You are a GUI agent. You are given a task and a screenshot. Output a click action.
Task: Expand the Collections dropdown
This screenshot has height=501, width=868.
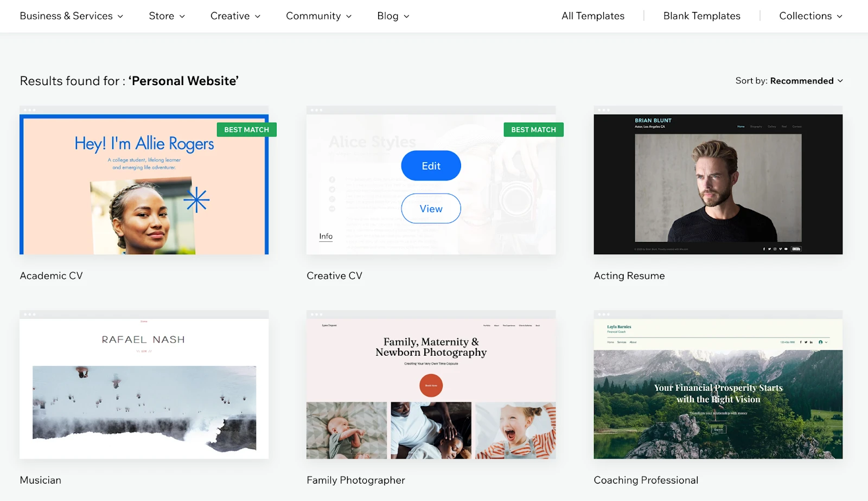click(x=810, y=16)
